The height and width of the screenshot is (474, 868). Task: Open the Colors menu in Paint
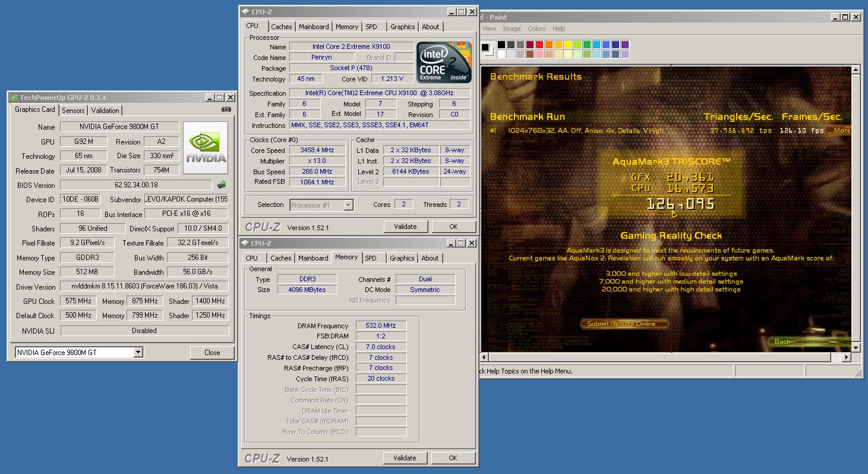[536, 29]
